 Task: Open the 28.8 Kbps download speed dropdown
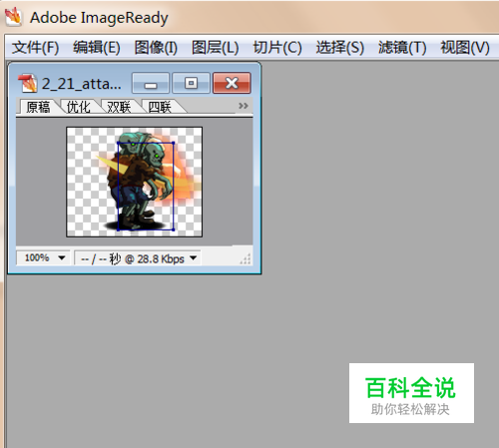[137, 258]
